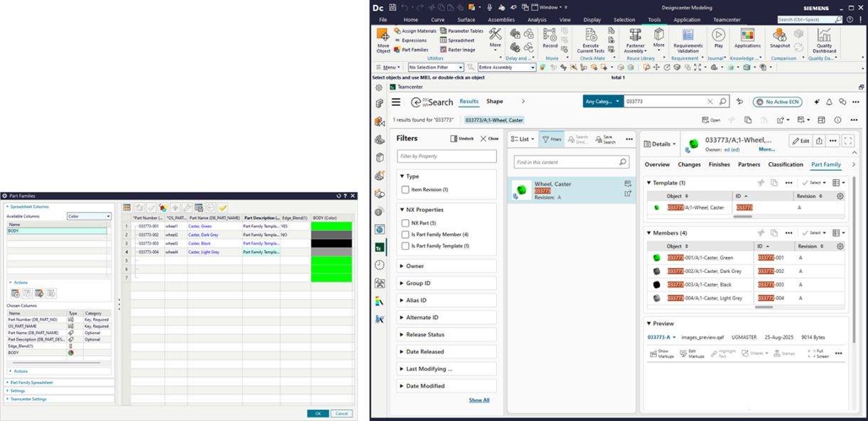Click the full-screen icon in details header
Screen dimensions: 868x421
[847, 141]
